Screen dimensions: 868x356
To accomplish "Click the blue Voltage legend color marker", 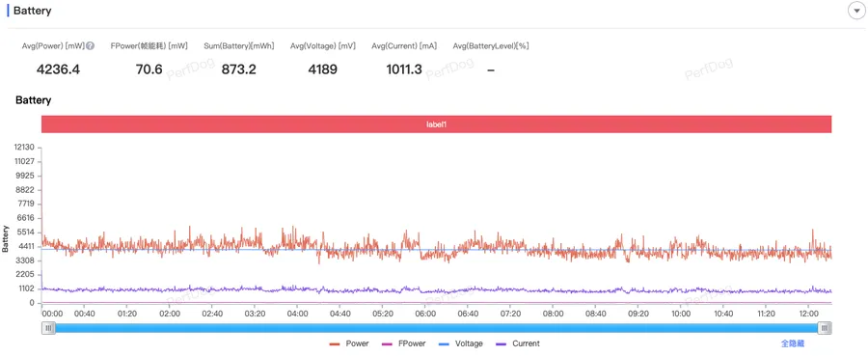I will tap(445, 344).
